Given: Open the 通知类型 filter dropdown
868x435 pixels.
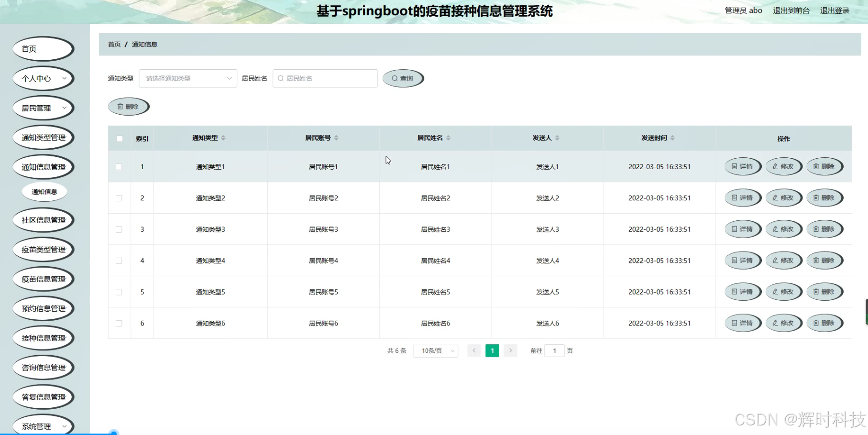Looking at the screenshot, I should point(188,78).
